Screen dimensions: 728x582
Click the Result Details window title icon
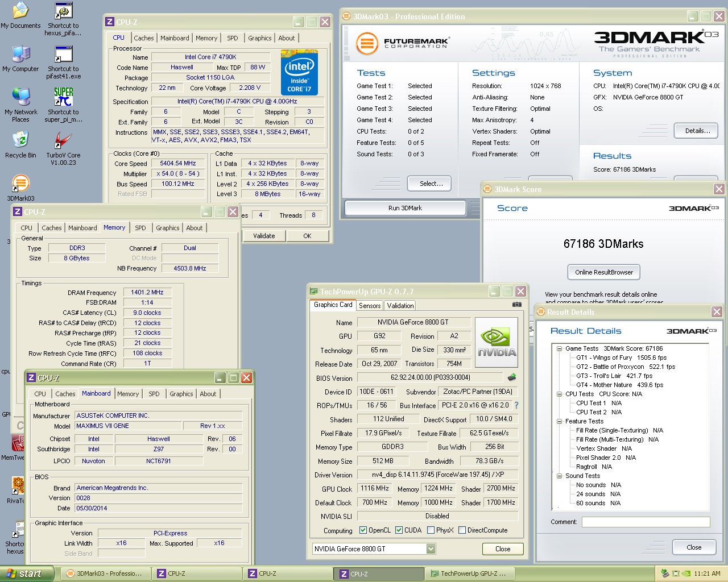coord(540,311)
